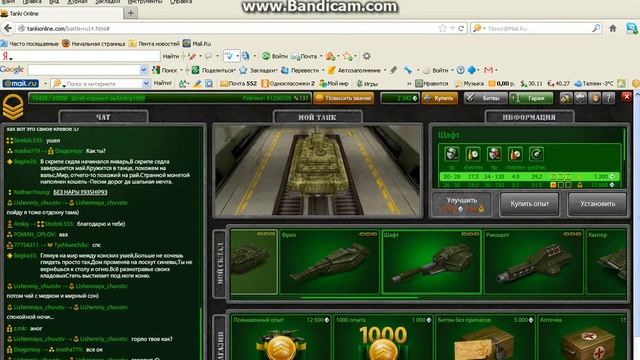Click the rank experience progress bar
This screenshot has width=640, height=360.
point(170,98)
